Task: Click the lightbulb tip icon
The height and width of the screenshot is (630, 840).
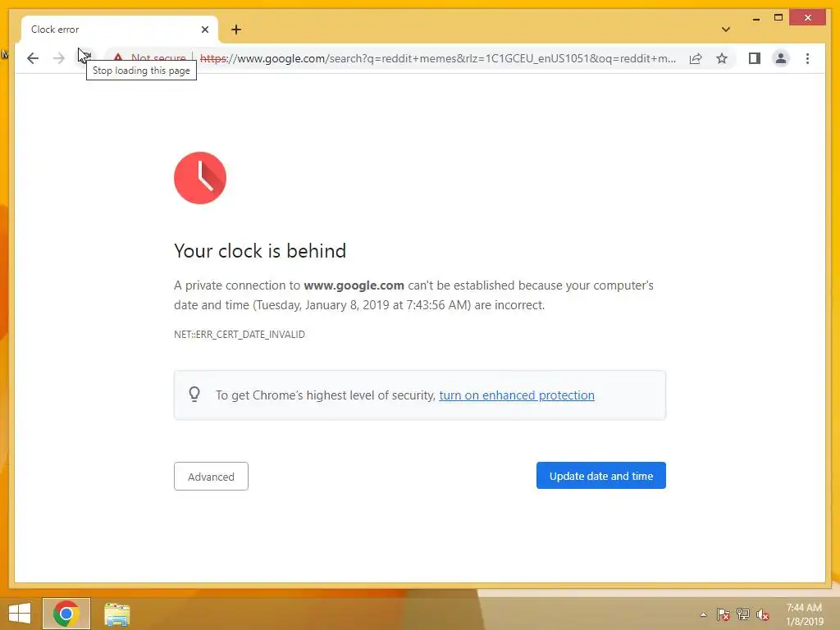Action: tap(194, 395)
